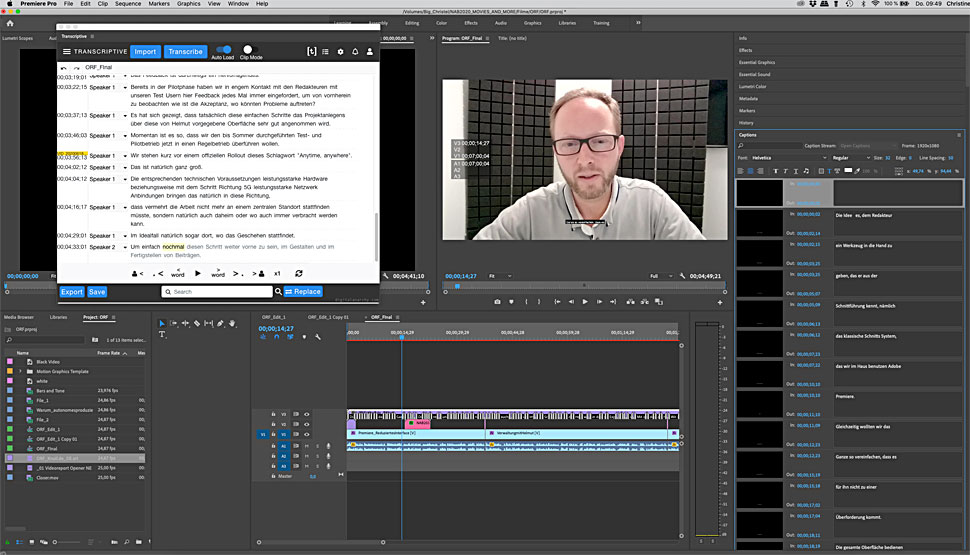The image size is (970, 555).
Task: Open the Transcriptive hamburger menu
Action: (x=66, y=51)
